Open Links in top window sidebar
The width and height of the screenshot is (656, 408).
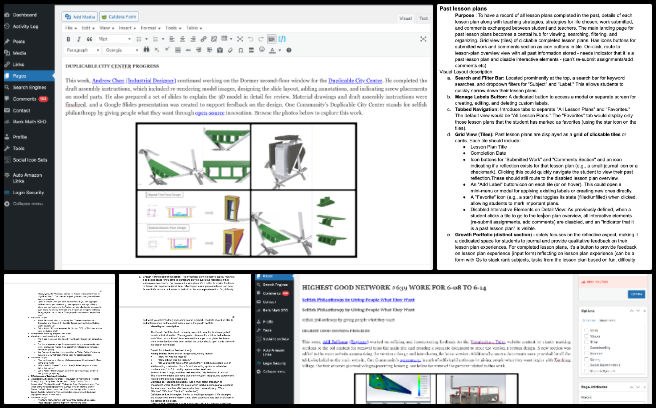pyautogui.click(x=18, y=64)
